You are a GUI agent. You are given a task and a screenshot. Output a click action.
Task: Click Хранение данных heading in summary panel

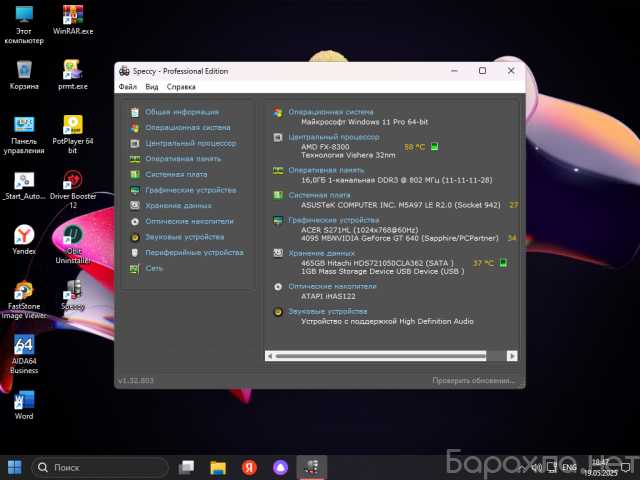coord(321,253)
